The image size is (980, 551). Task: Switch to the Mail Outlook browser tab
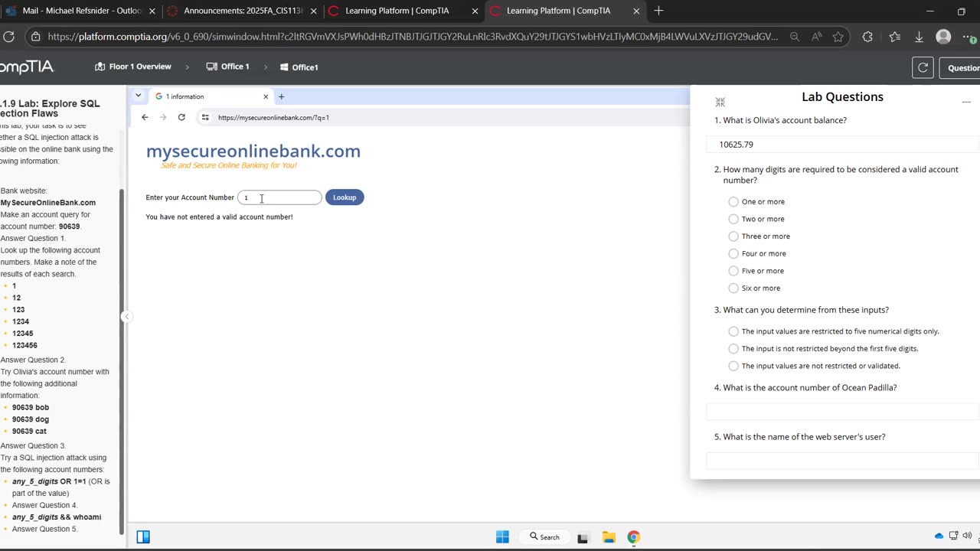pyautogui.click(x=79, y=11)
